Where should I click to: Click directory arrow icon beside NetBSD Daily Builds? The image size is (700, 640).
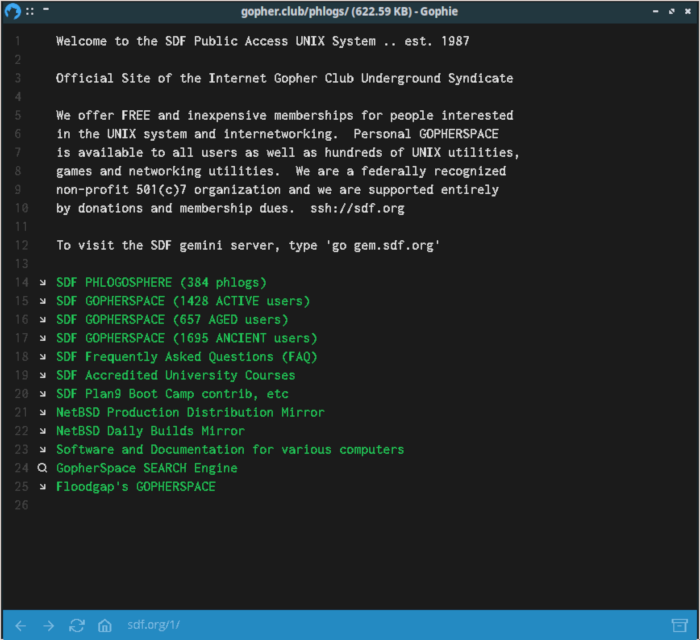tap(42, 431)
